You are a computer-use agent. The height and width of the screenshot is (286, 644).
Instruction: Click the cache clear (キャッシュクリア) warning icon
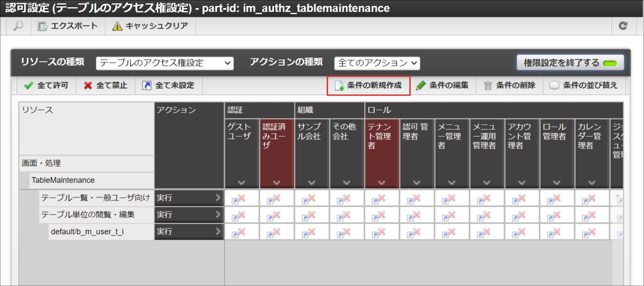coord(117,26)
